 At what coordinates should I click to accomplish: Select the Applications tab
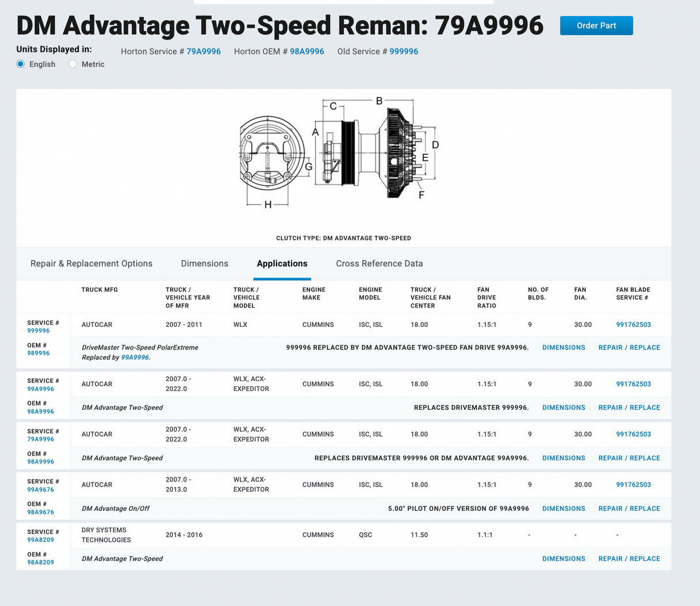point(282,264)
